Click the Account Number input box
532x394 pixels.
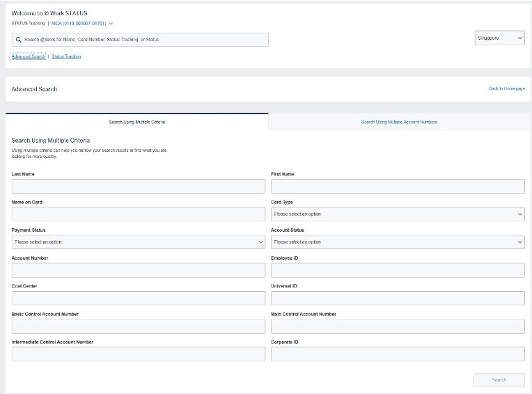pyautogui.click(x=138, y=270)
